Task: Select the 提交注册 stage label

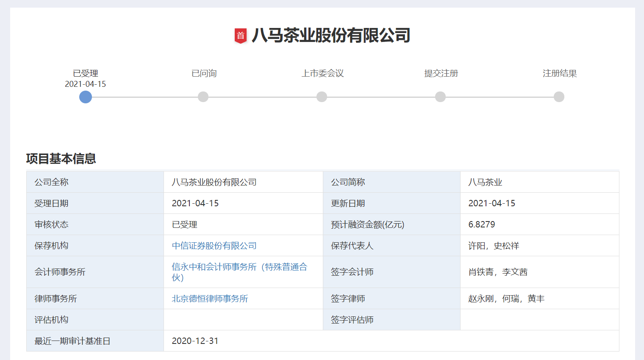Action: pyautogui.click(x=441, y=73)
